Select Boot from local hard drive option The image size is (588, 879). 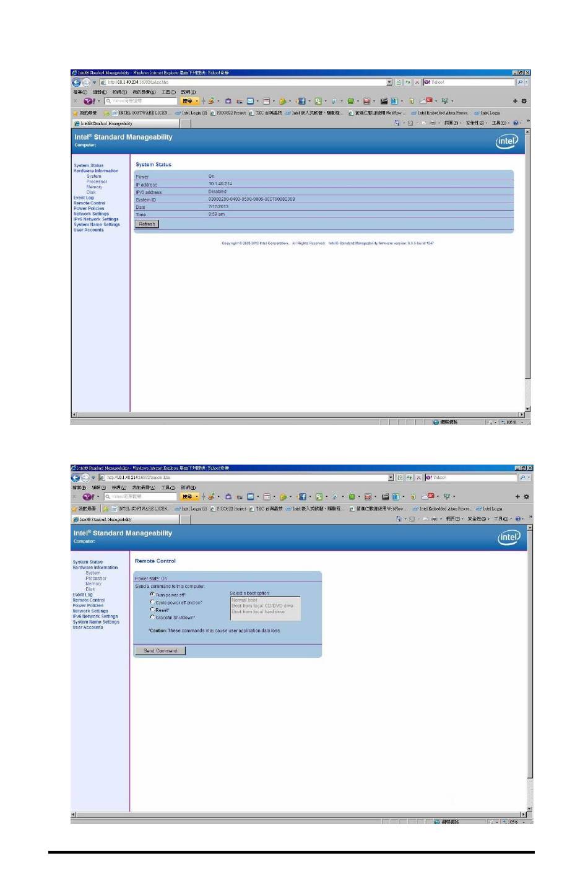[258, 611]
